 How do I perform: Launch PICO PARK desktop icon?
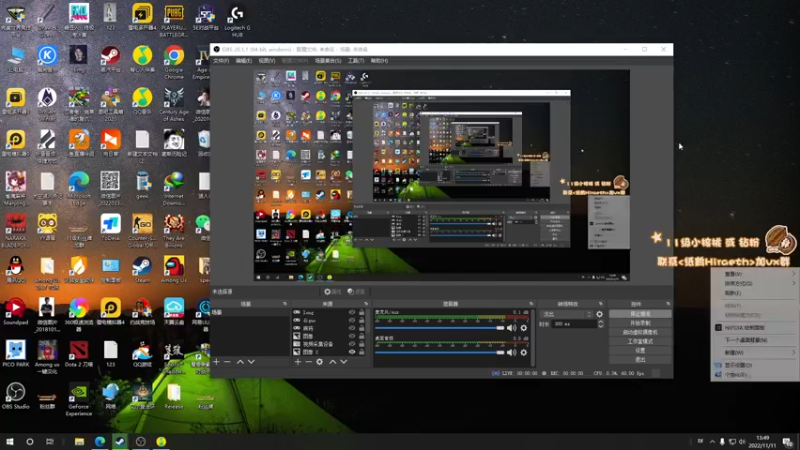click(15, 354)
